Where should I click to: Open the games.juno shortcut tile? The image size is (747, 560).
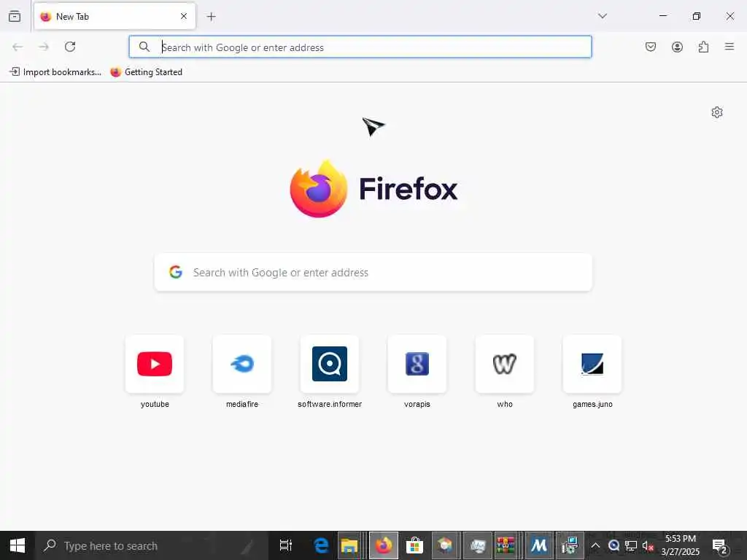tap(592, 364)
